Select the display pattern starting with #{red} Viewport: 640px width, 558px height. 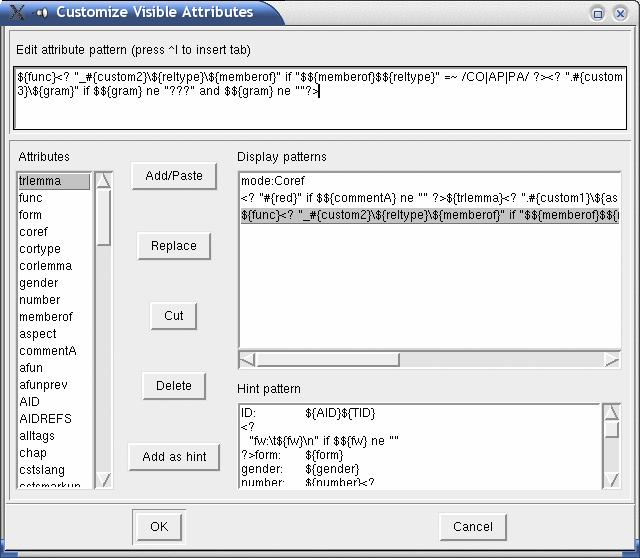point(430,198)
